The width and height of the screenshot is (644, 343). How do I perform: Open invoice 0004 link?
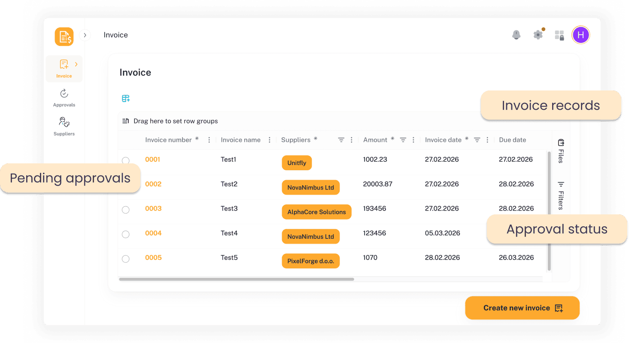153,233
